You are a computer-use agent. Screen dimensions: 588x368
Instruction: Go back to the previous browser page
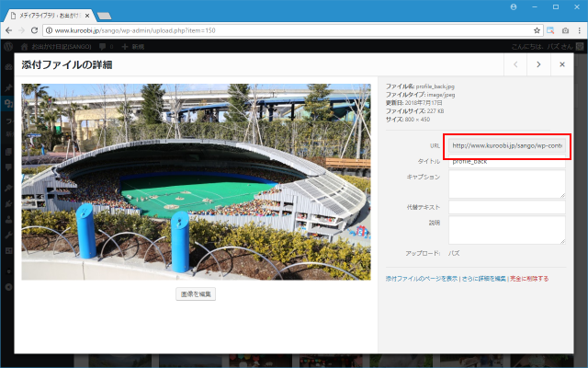pos(8,30)
